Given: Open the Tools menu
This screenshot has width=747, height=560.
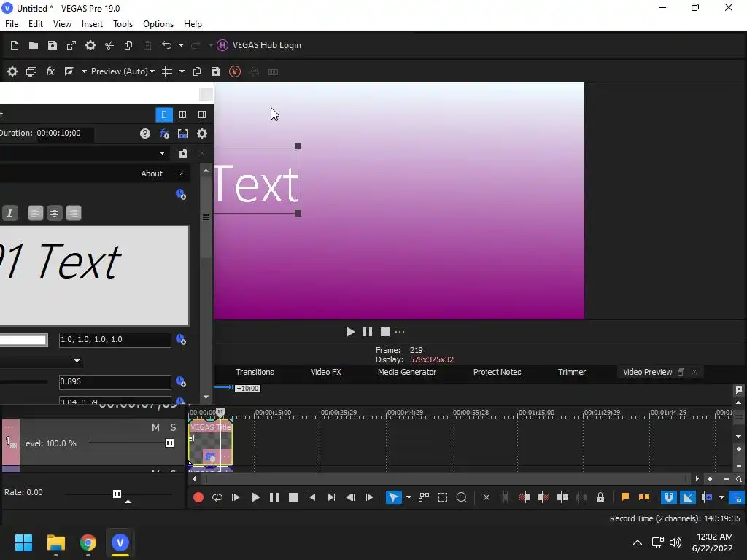Looking at the screenshot, I should coord(123,24).
